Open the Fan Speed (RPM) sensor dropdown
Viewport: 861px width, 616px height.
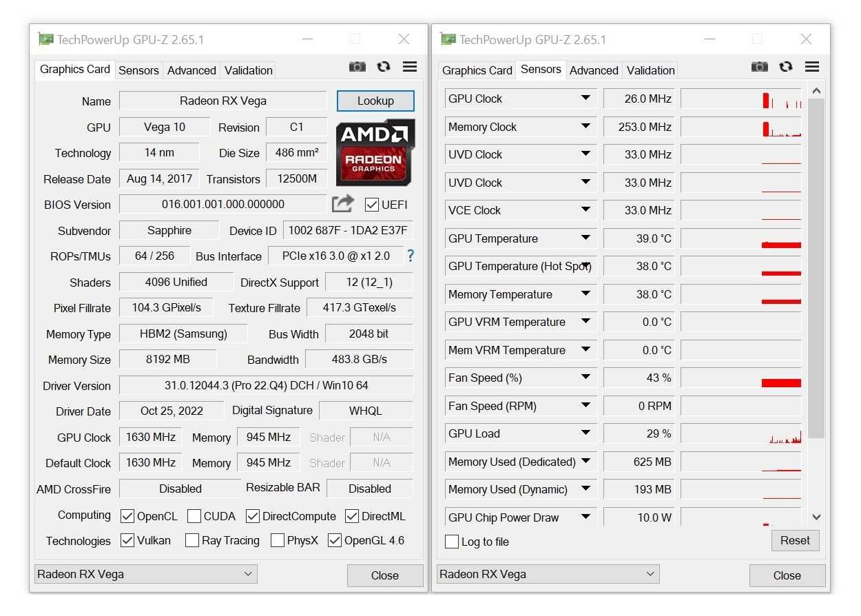586,405
